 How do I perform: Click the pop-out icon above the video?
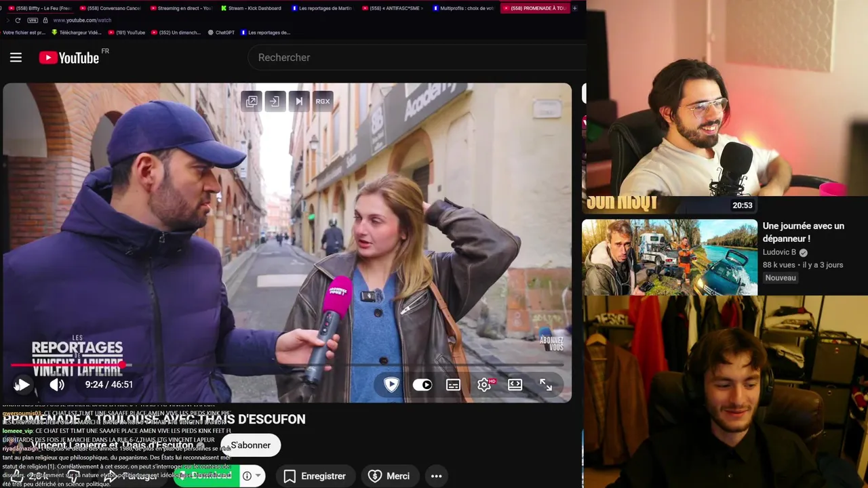tap(252, 101)
